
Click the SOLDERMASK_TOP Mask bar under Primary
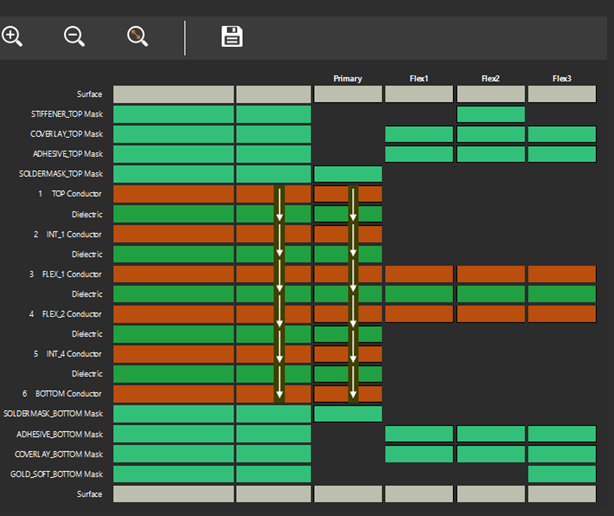coord(348,174)
